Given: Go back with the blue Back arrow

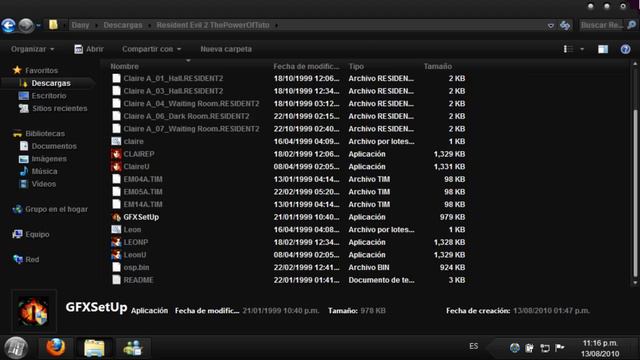Looking at the screenshot, I should (8, 25).
